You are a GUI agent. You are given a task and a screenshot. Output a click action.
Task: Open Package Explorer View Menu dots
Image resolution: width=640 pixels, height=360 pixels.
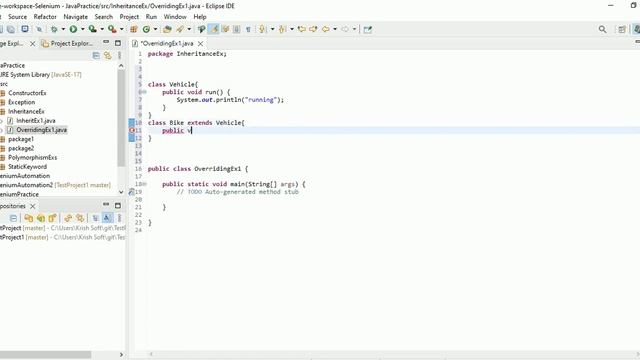coord(119,56)
